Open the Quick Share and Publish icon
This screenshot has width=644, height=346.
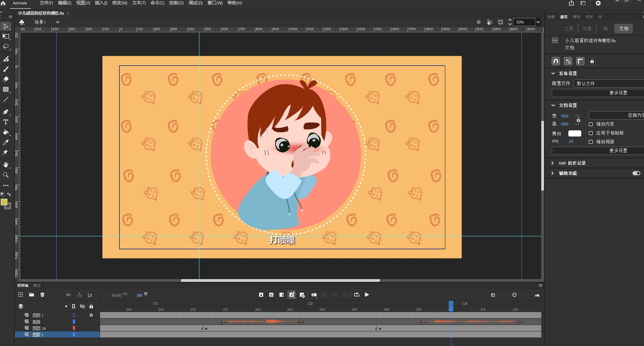tap(571, 3)
